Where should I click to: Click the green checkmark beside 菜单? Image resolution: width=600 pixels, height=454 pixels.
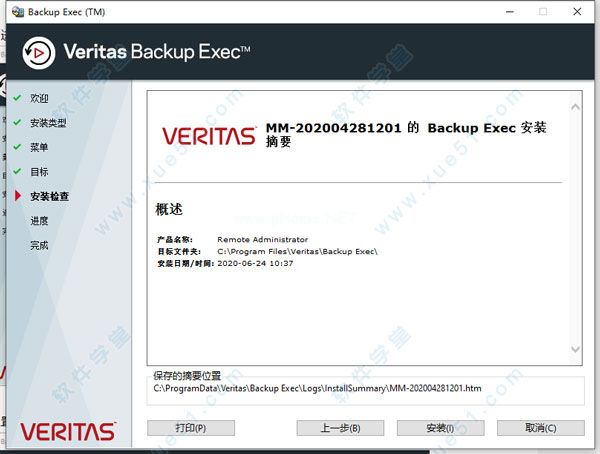(x=18, y=147)
